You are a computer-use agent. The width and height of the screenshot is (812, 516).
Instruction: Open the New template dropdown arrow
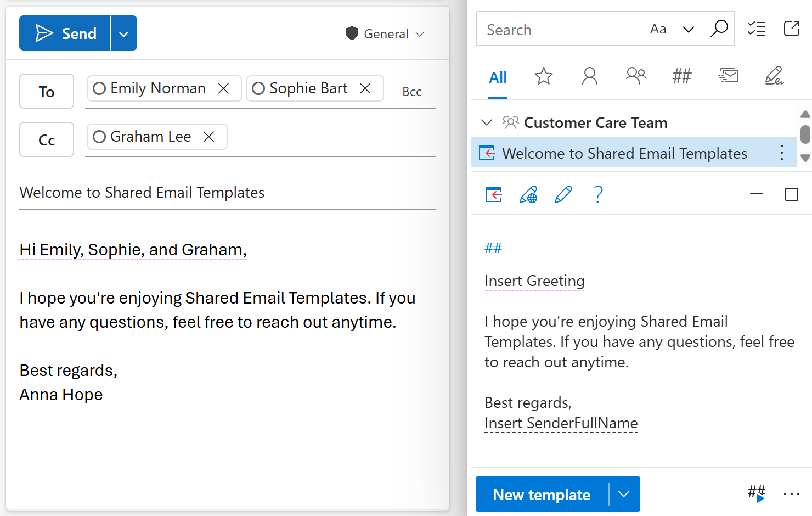coord(624,494)
